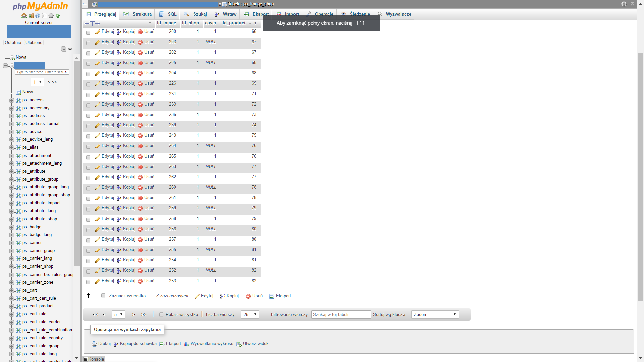Check the row checkbox for id_image 200
The height and width of the screenshot is (362, 644).
point(88,33)
